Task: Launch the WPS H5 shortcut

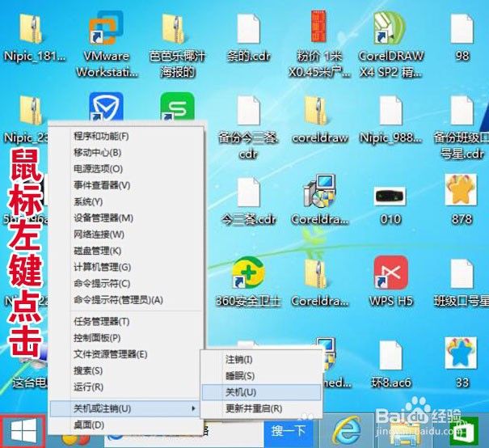Action: coord(391,273)
